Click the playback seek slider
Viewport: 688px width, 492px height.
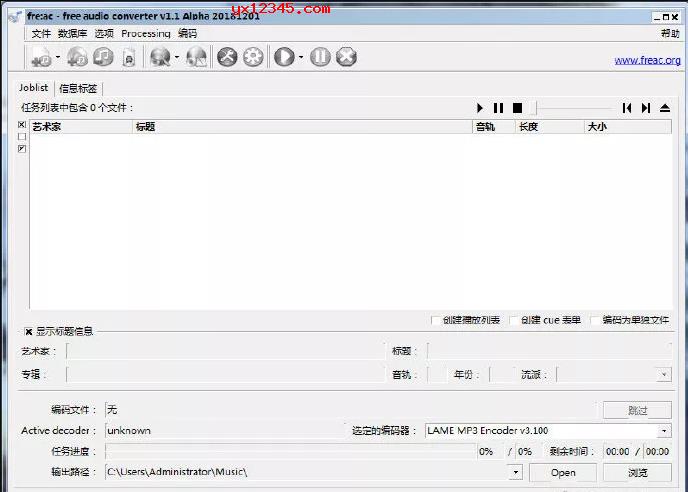tap(574, 108)
